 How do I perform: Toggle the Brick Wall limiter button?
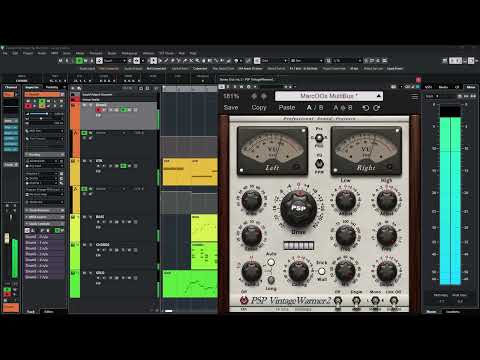[x=321, y=271]
